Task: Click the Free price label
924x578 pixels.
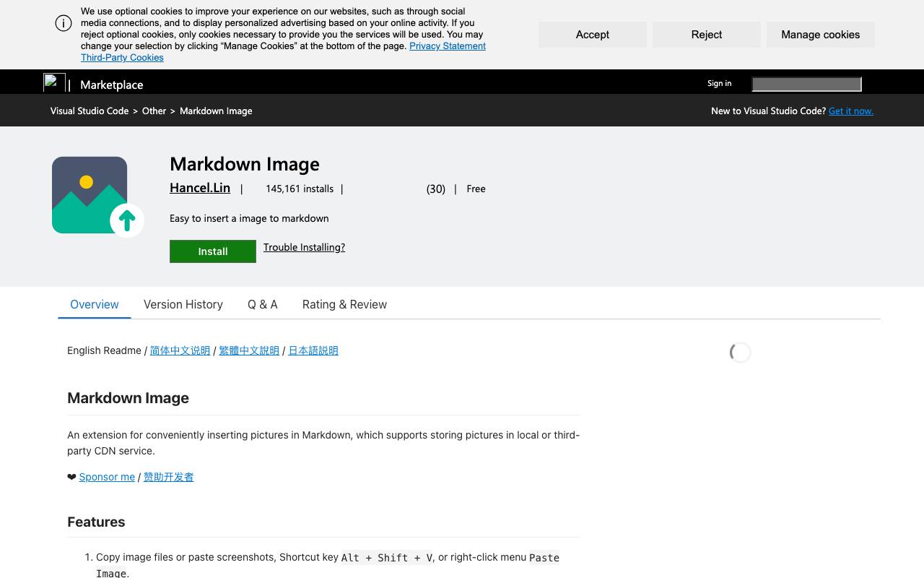Action: pos(476,189)
